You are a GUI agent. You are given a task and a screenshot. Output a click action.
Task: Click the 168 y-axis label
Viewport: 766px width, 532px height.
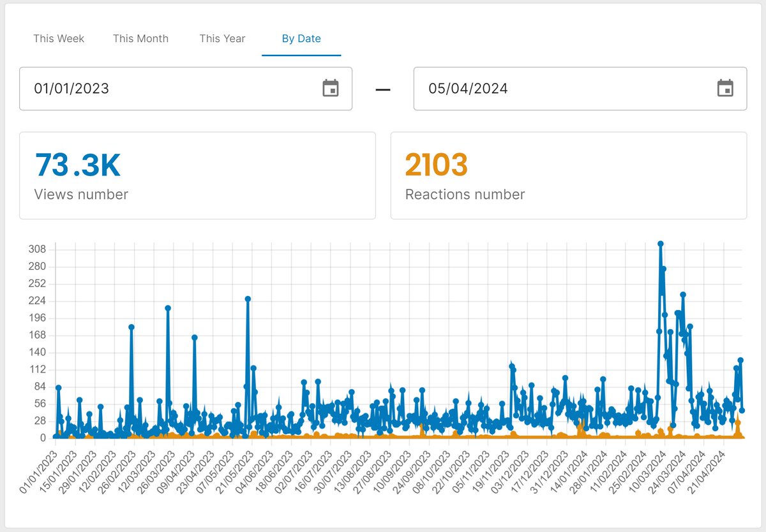[37, 336]
